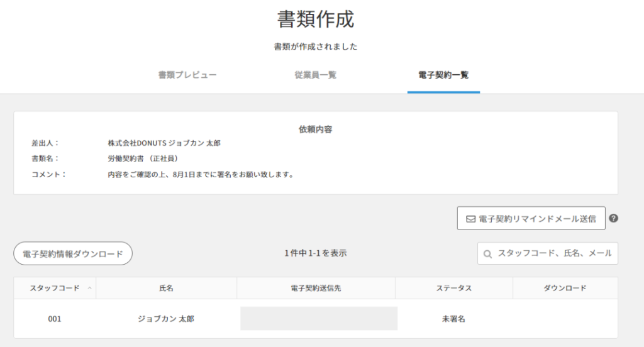Click the 1件中 1-1 を表示 count text
The image size is (644, 347).
(x=316, y=253)
